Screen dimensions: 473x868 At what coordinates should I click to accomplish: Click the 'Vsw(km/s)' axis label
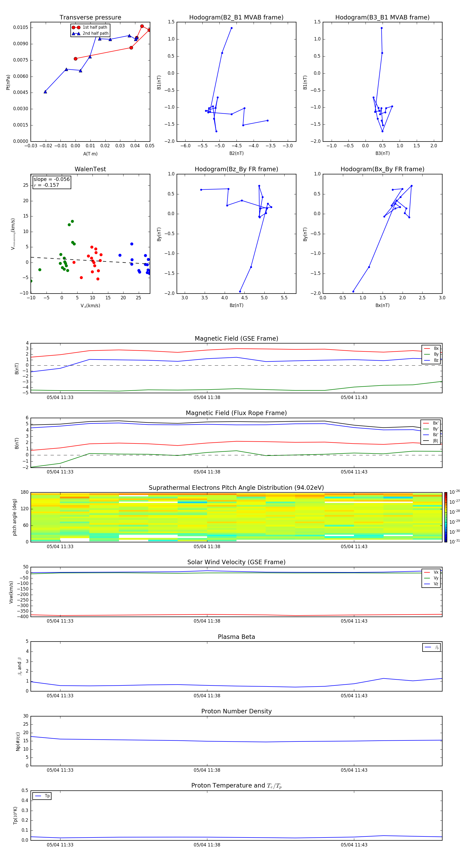pos(11,592)
